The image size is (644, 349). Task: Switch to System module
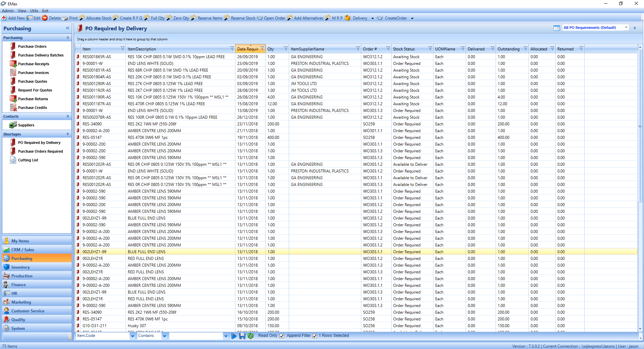(x=37, y=328)
